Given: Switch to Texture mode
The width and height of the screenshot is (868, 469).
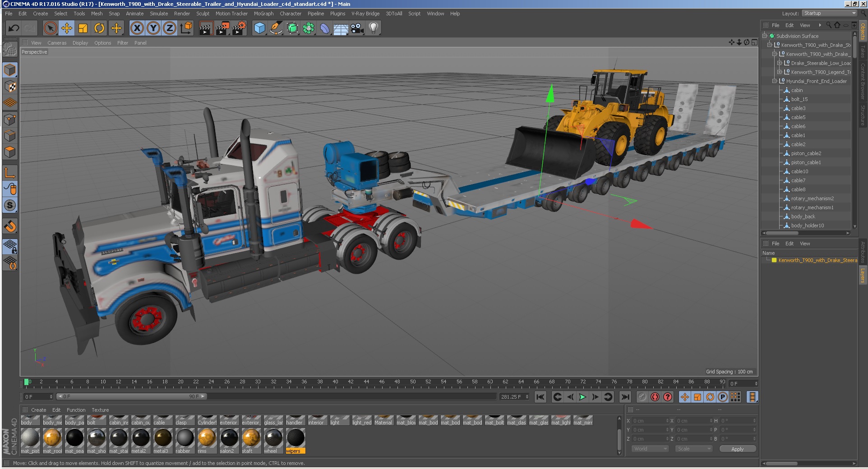Looking at the screenshot, I should click(10, 86).
